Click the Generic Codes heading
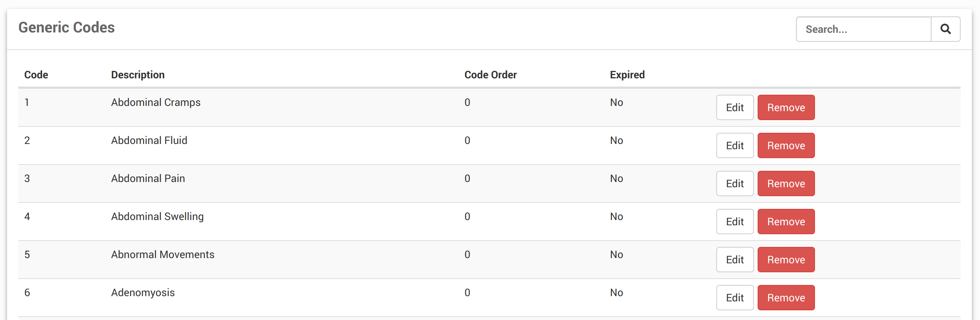980x320 pixels. pyautogui.click(x=67, y=28)
